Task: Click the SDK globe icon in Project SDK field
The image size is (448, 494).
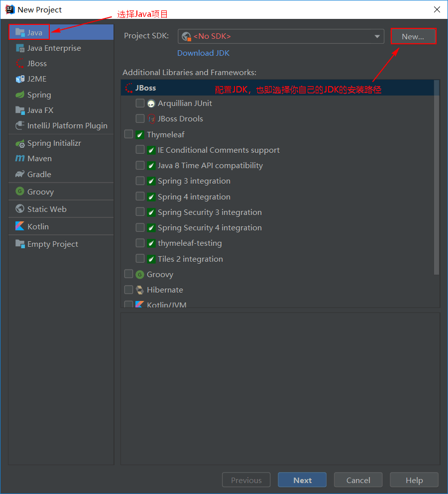Action: click(186, 36)
